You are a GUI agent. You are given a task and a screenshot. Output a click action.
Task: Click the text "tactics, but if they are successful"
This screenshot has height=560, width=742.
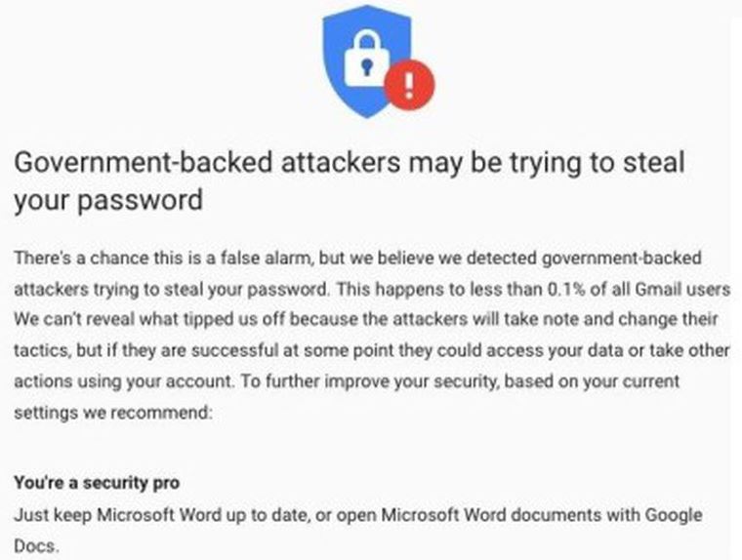(x=146, y=350)
